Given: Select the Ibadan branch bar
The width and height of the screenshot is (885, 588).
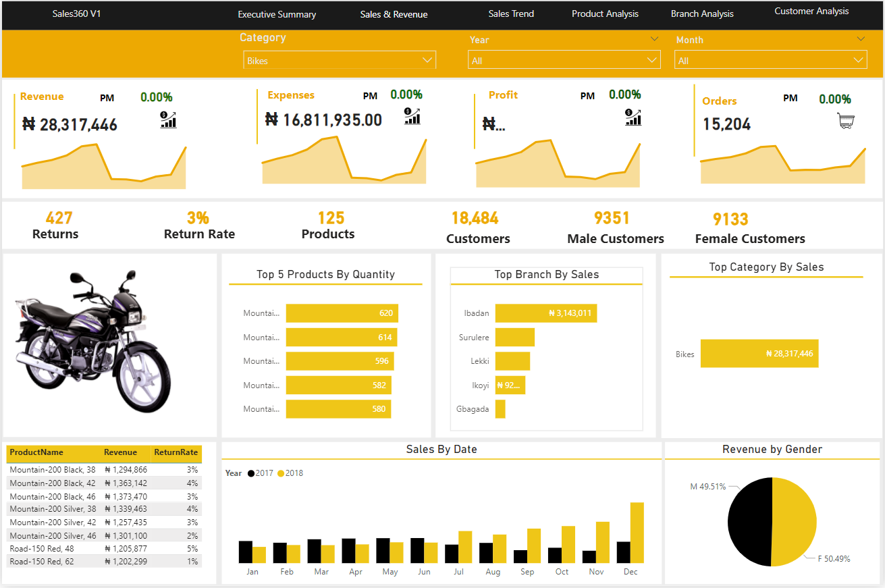Looking at the screenshot, I should click(546, 313).
